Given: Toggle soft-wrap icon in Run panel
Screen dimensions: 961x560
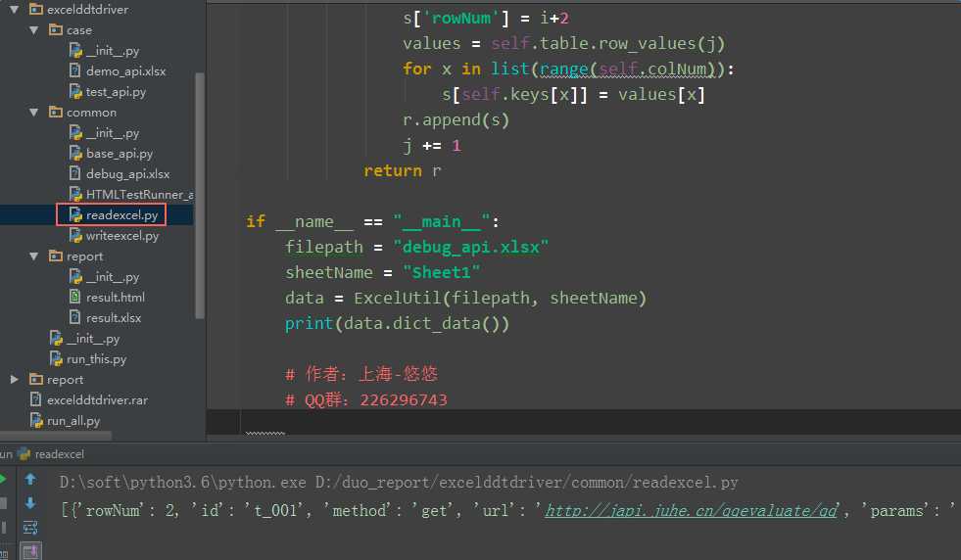Looking at the screenshot, I should [x=30, y=527].
